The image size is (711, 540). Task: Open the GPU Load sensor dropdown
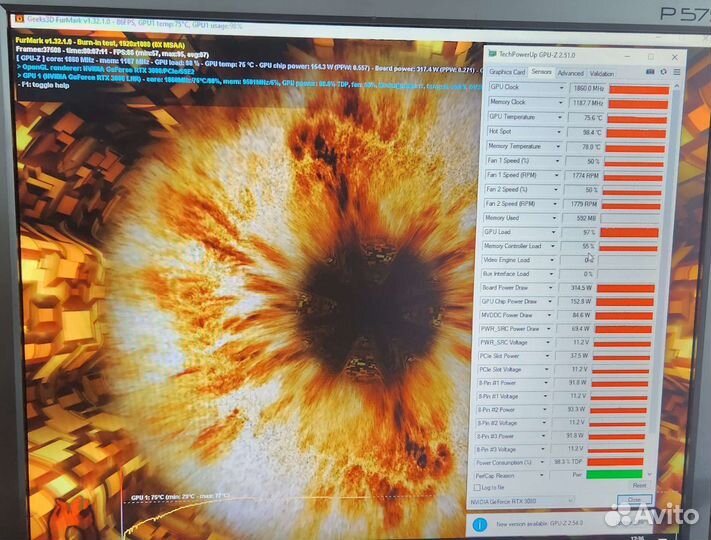(x=553, y=232)
